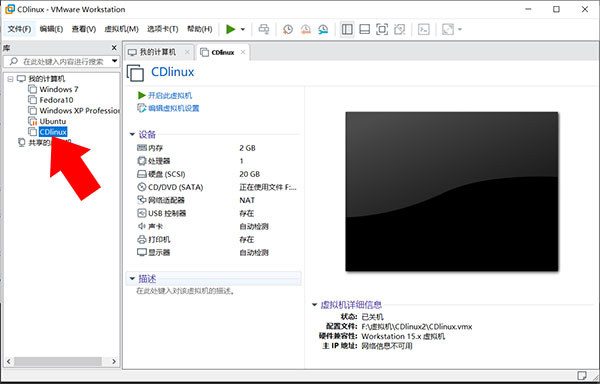Screen dimensions: 600x384
Task: Close the CDlinux tab
Action: click(243, 52)
